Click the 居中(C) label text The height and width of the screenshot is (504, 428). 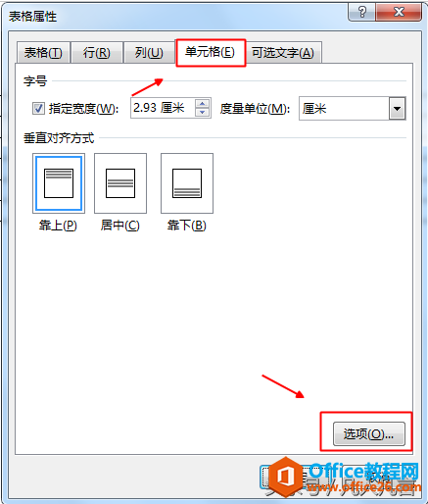pos(120,226)
